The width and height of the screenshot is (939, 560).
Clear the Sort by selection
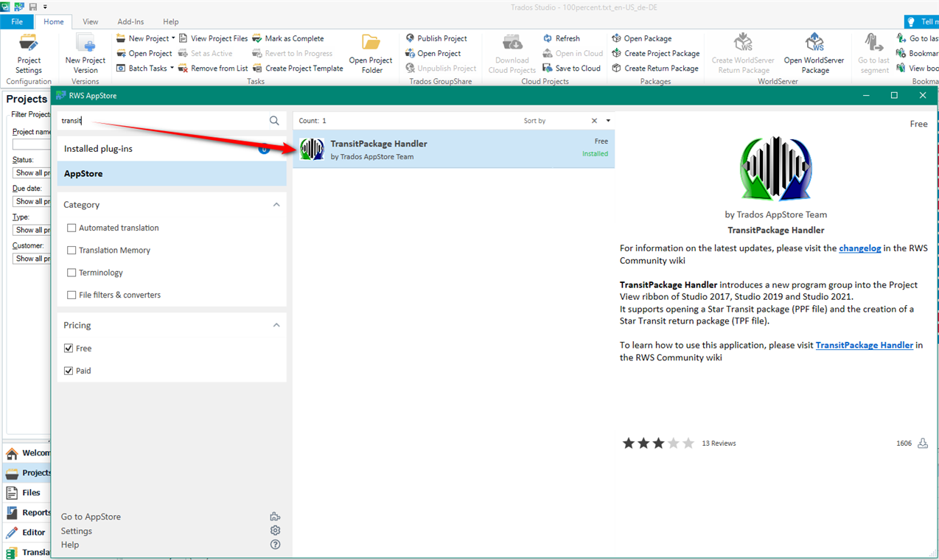click(595, 121)
